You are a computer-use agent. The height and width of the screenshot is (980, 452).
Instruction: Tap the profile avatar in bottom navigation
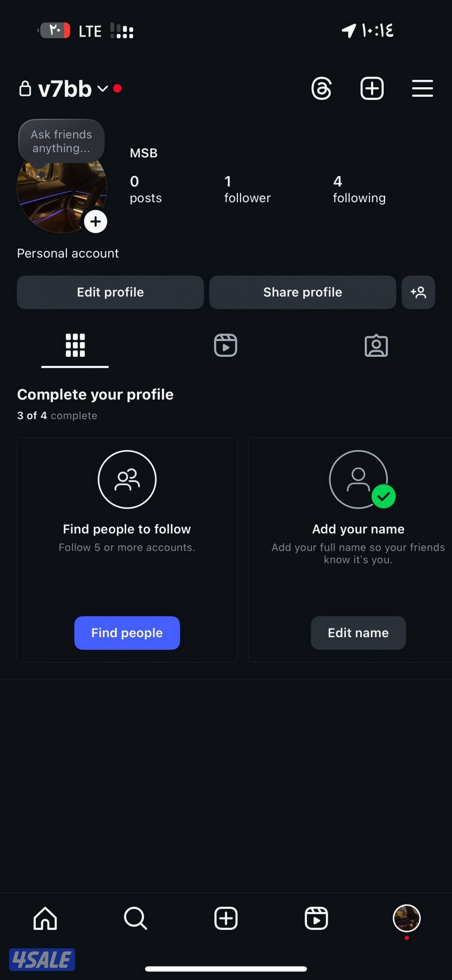pyautogui.click(x=407, y=918)
